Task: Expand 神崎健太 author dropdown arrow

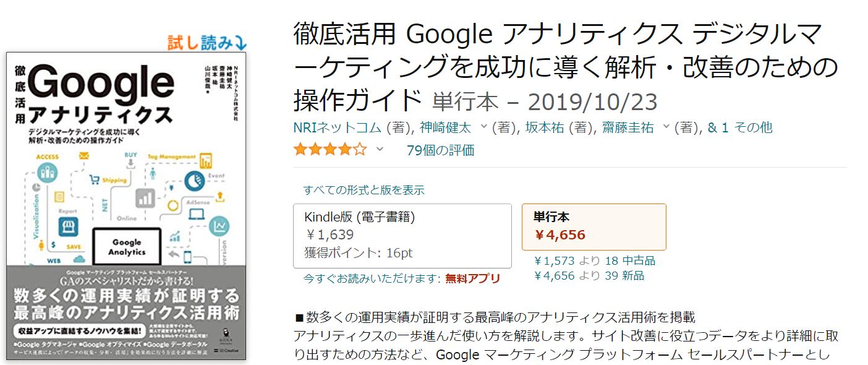Action: pyautogui.click(x=483, y=128)
